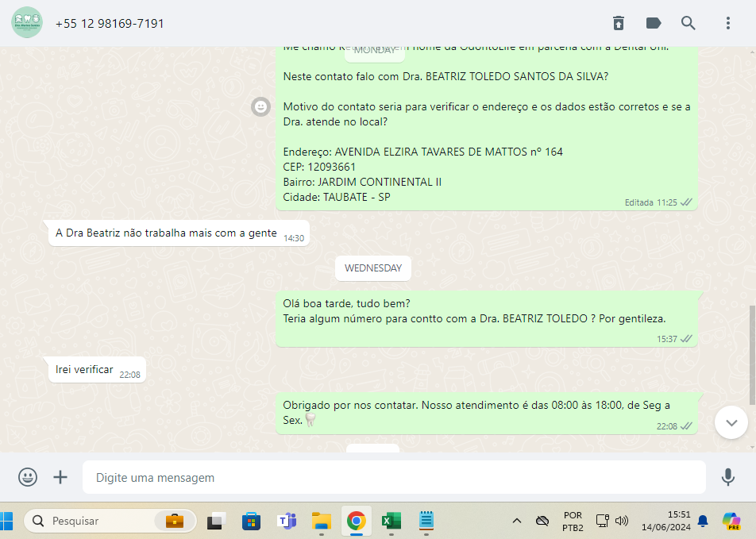Select message 'Olá boa tarde, tudo bem?'
The height and width of the screenshot is (539, 756).
(487, 318)
